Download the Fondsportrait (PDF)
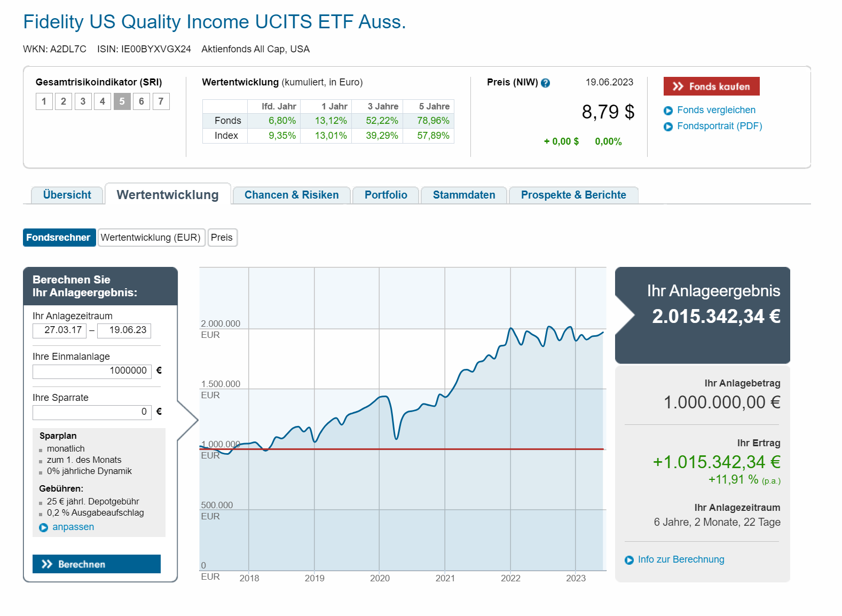 (719, 126)
